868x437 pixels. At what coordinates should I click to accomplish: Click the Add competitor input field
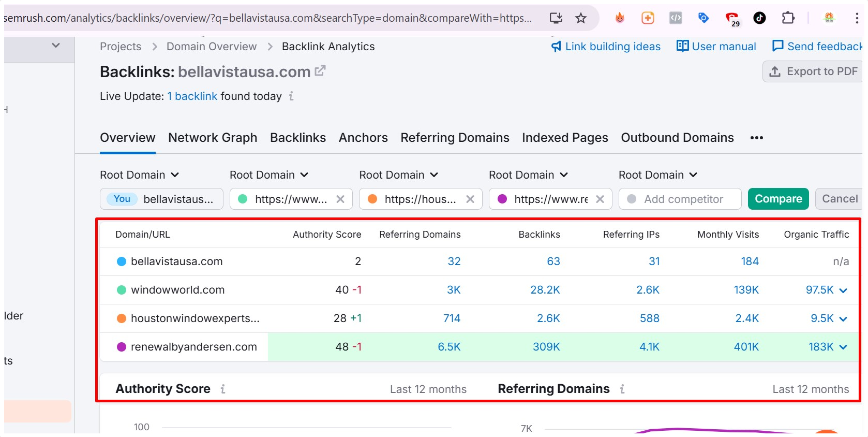click(x=680, y=199)
